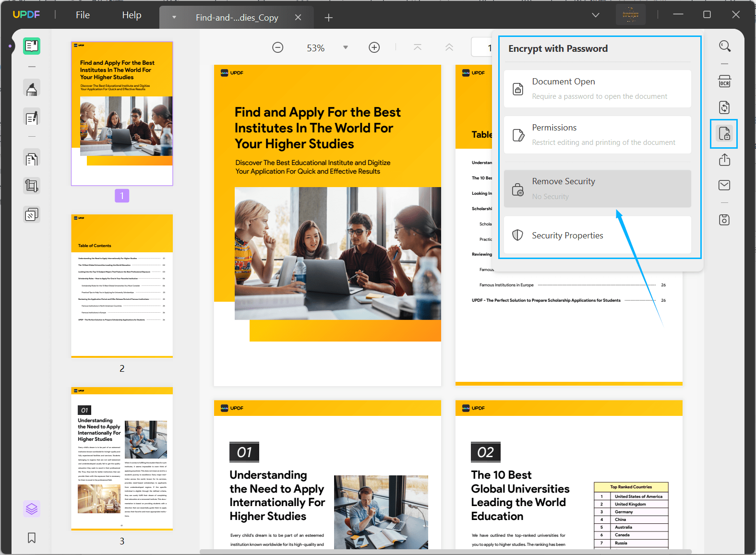This screenshot has height=555, width=756.
Task: Expand the zoom level dropdown arrow
Action: pyautogui.click(x=346, y=47)
